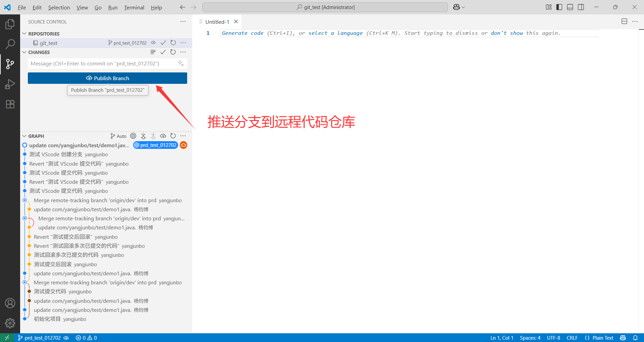Viewport: 644px width, 342px height.
Task: Click the publish cloud icon next to git_test
Action: click(x=153, y=43)
